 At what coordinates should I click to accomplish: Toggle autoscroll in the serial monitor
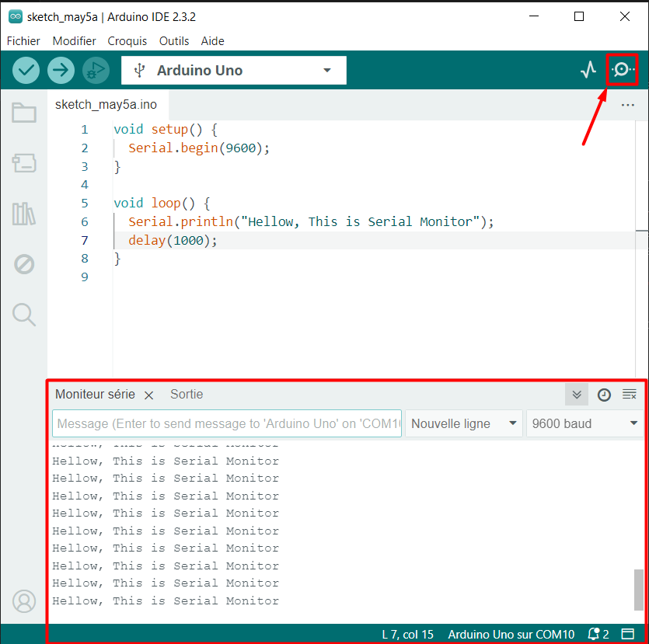pos(577,395)
